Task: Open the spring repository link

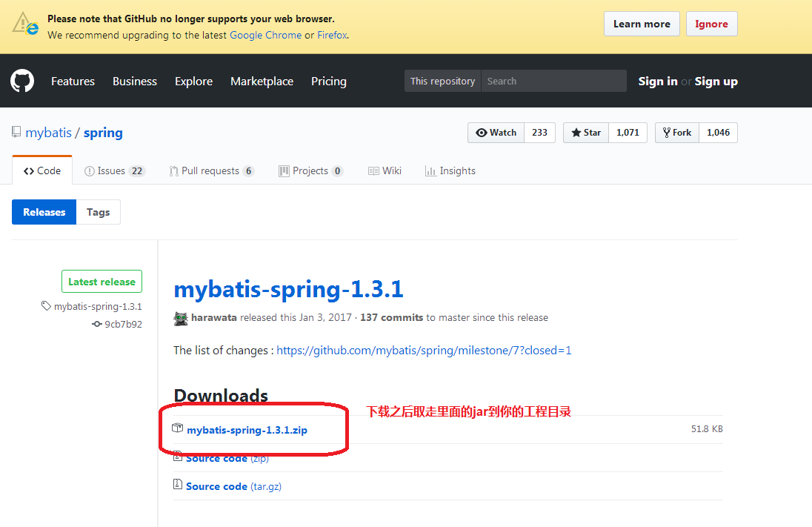Action: pyautogui.click(x=103, y=133)
